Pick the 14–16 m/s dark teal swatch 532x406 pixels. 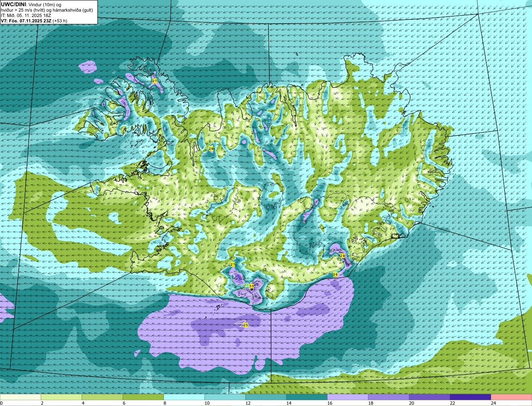tap(307, 397)
